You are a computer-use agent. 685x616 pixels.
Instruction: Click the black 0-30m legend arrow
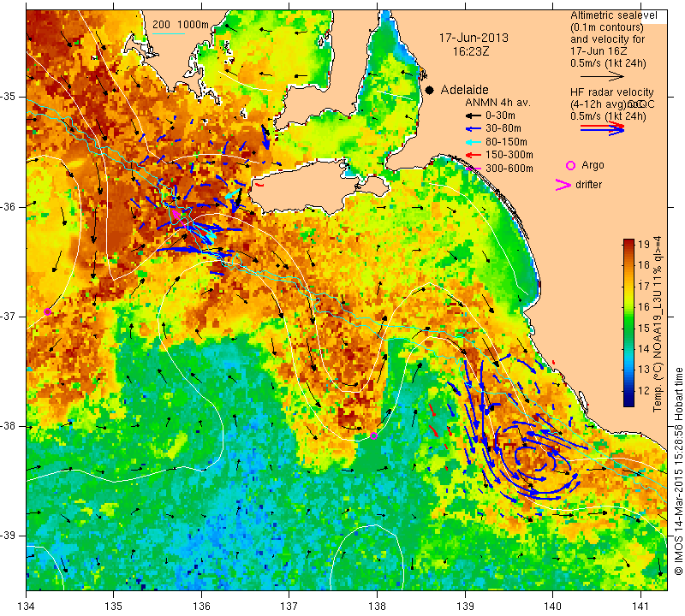click(x=473, y=115)
